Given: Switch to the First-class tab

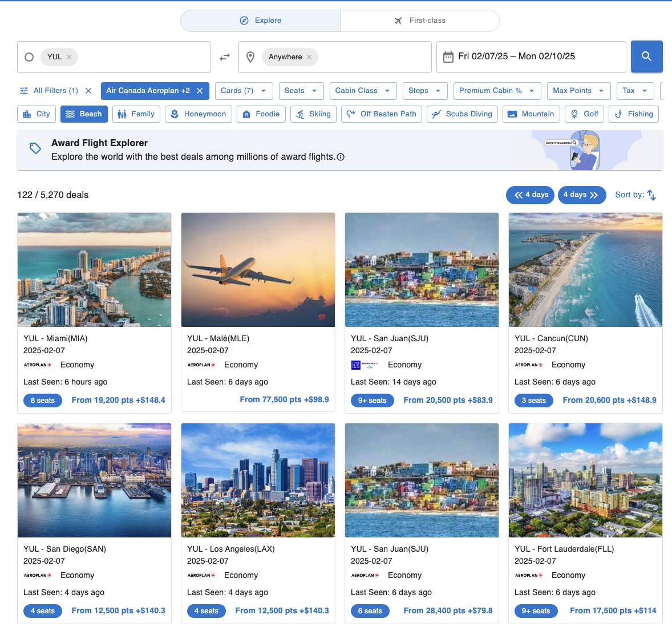Looking at the screenshot, I should tap(419, 21).
